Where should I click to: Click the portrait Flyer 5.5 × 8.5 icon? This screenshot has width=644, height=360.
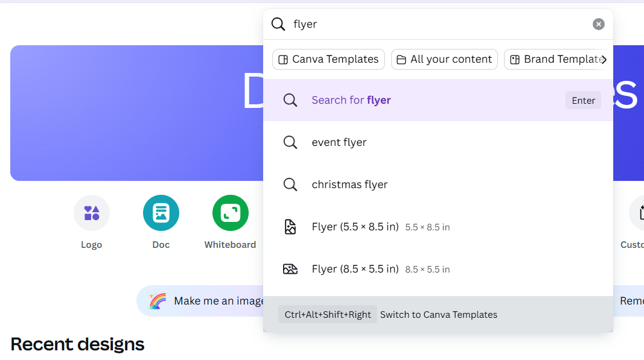(290, 227)
